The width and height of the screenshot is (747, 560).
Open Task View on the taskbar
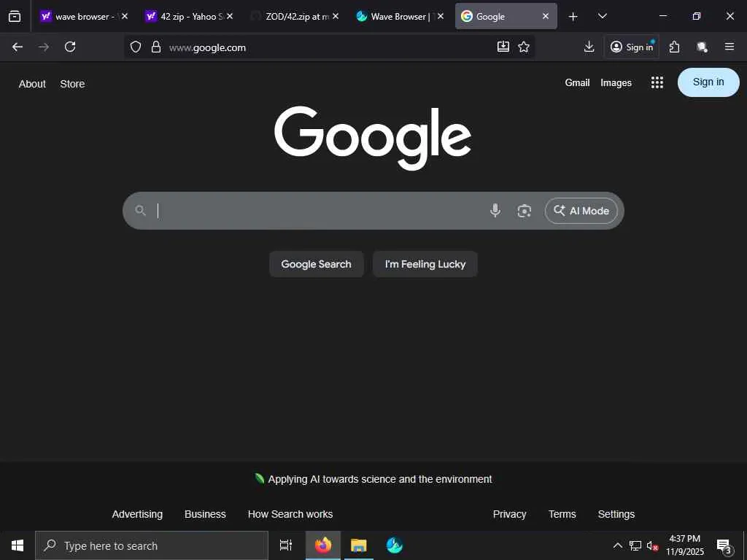pyautogui.click(x=285, y=545)
